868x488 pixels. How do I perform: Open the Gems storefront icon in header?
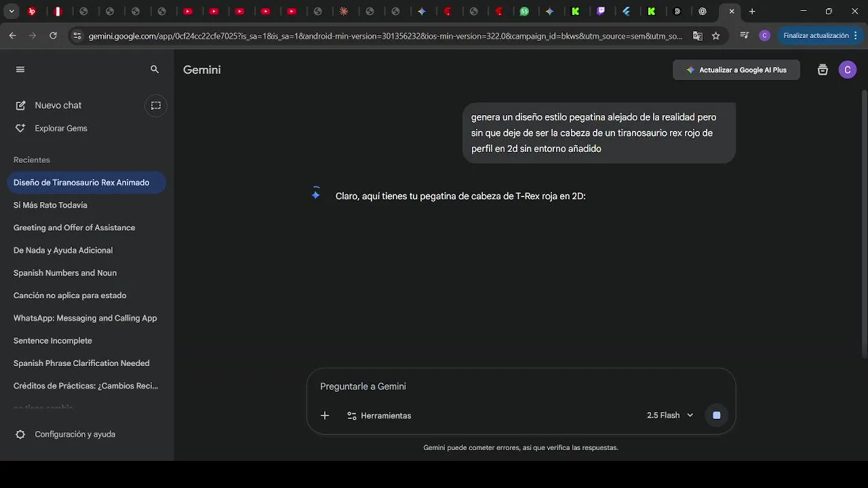[x=823, y=70]
